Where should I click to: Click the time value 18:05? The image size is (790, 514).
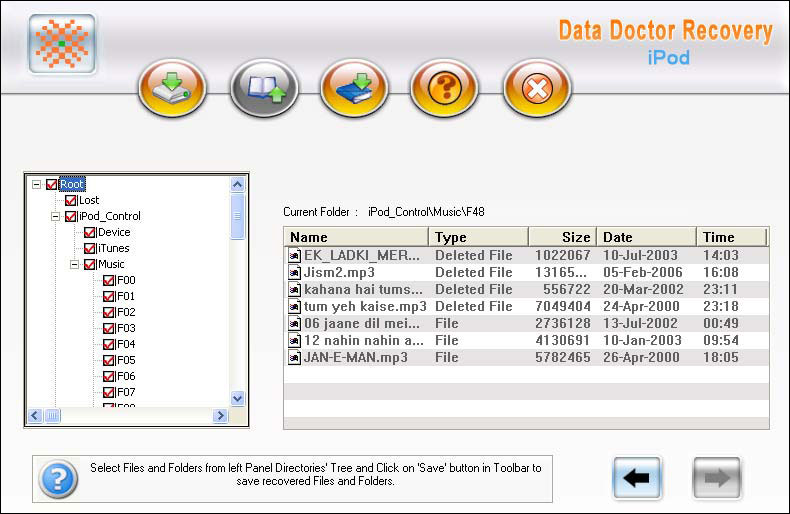(x=721, y=358)
